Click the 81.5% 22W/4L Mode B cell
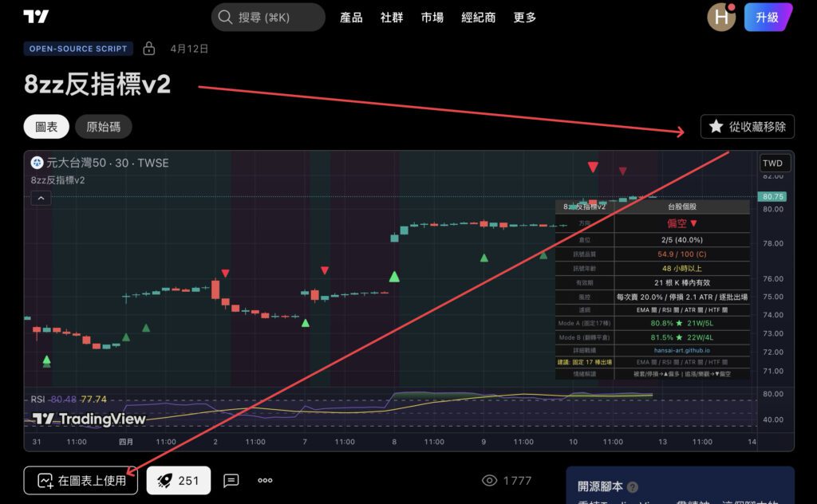The width and height of the screenshot is (817, 504). point(681,337)
